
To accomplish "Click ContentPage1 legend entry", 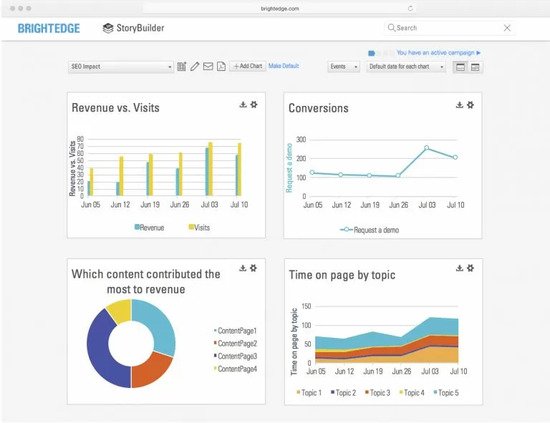I will [235, 331].
